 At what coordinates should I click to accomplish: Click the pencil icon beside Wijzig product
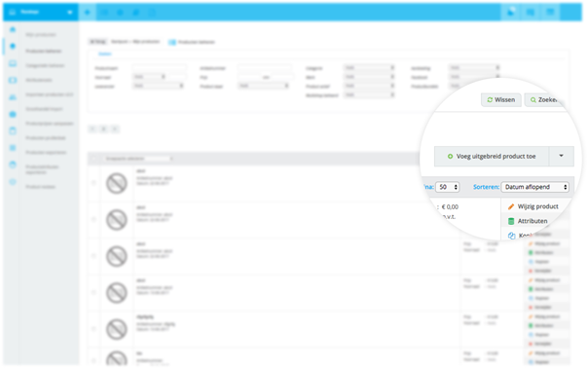pyautogui.click(x=511, y=206)
